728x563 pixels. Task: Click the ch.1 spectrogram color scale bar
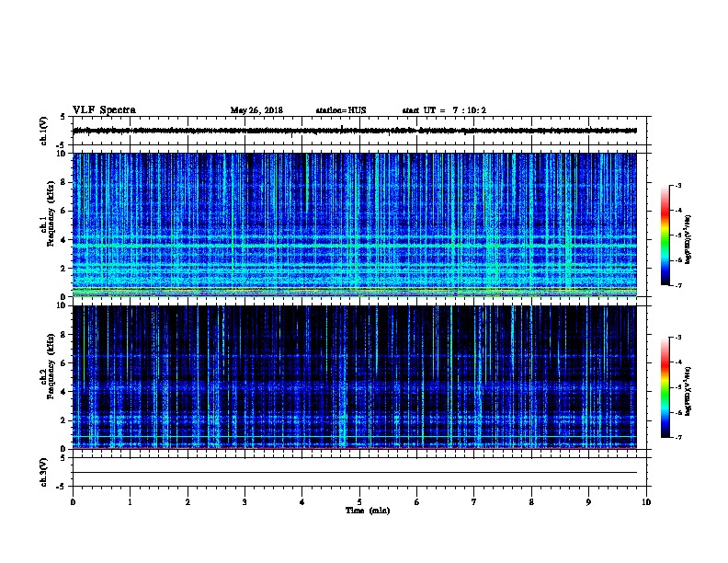click(665, 236)
